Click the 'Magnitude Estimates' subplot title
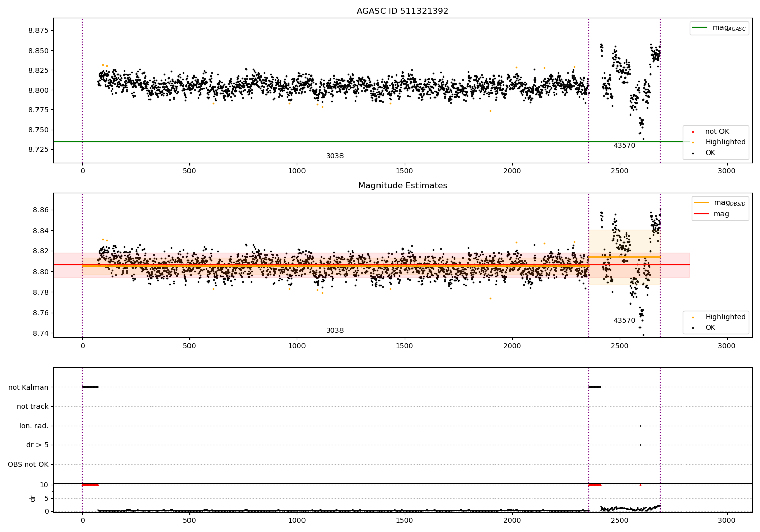The width and height of the screenshot is (760, 532). tap(402, 185)
